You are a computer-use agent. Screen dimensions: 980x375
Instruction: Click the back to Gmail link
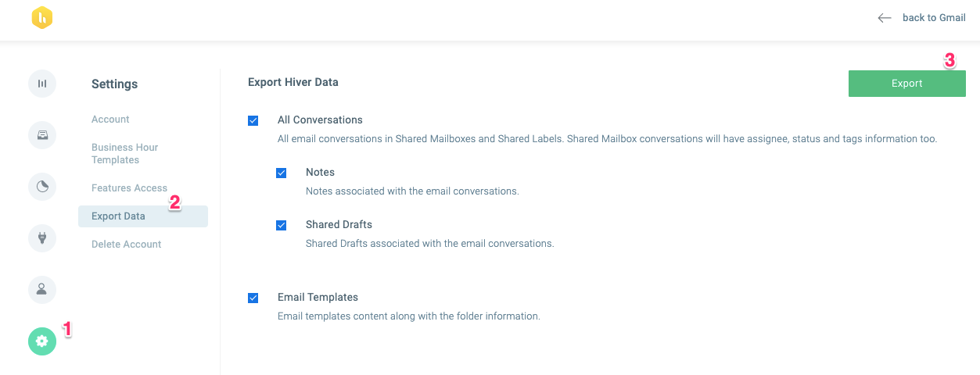[x=934, y=18]
